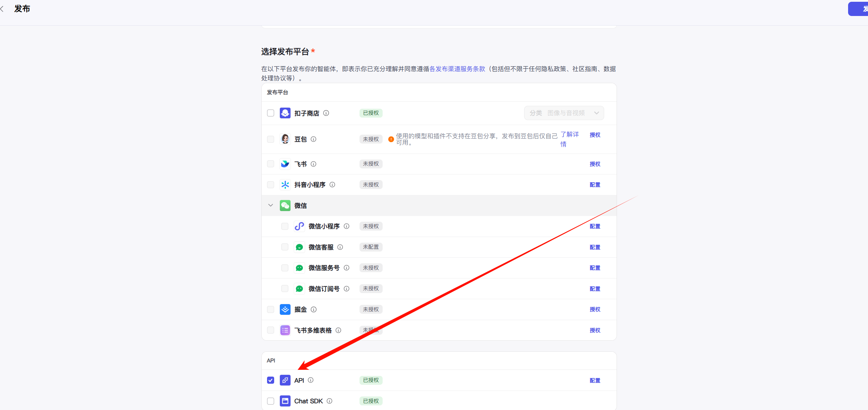This screenshot has height=410, width=868.
Task: Go back using the arrow beside 发布
Action: (x=2, y=9)
